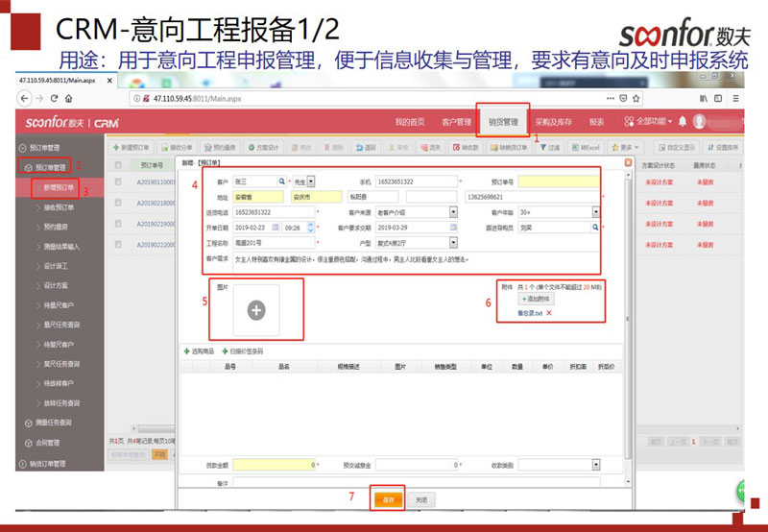Click the 跟进导购员 search icon

click(595, 228)
